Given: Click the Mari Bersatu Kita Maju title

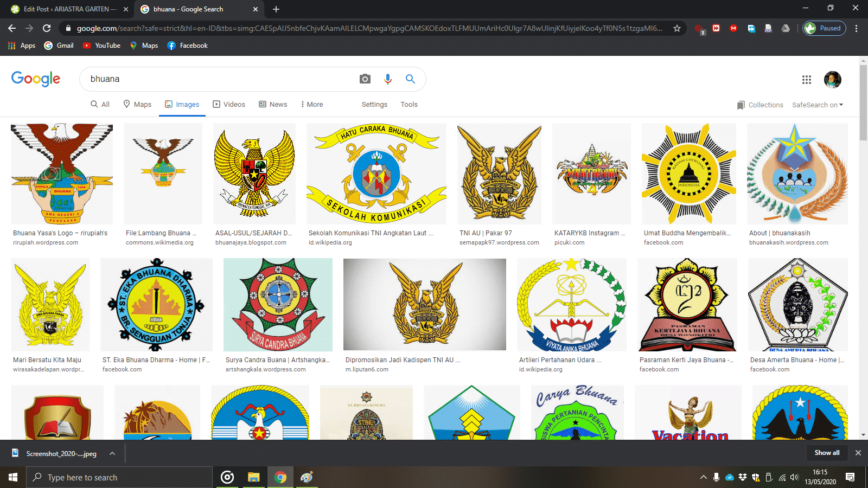Looking at the screenshot, I should [47, 360].
